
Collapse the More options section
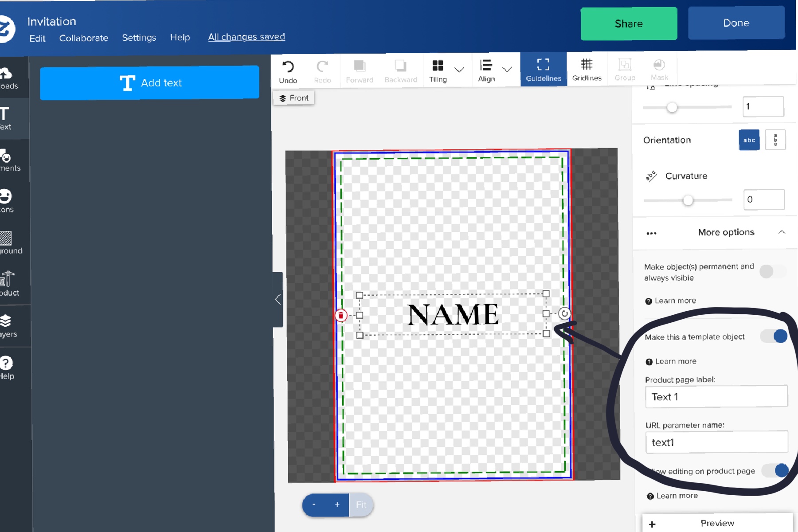(782, 232)
